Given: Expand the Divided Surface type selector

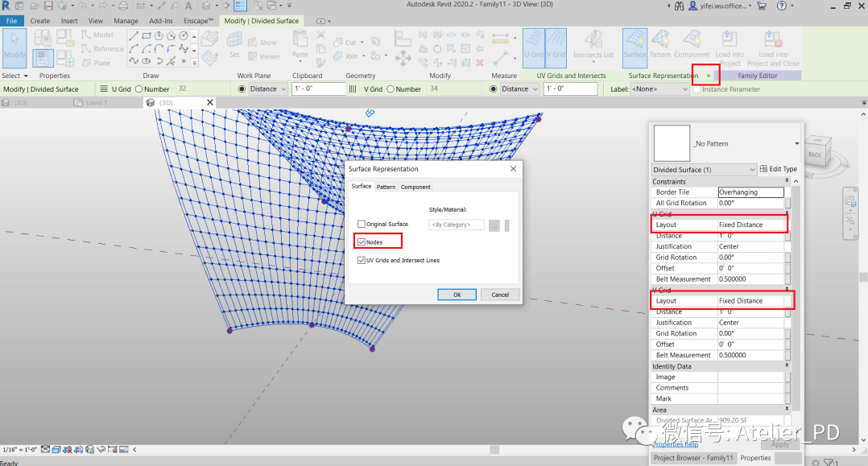Looking at the screenshot, I should [x=704, y=169].
